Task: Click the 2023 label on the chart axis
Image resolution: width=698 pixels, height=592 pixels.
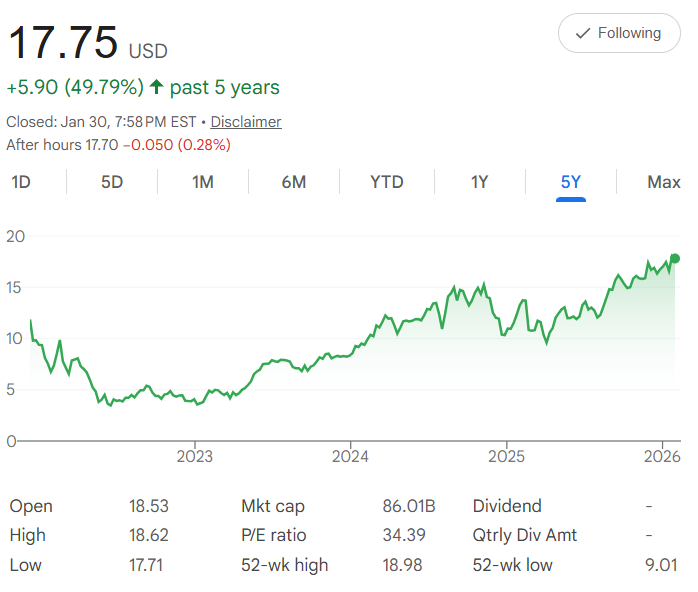Action: tap(194, 457)
